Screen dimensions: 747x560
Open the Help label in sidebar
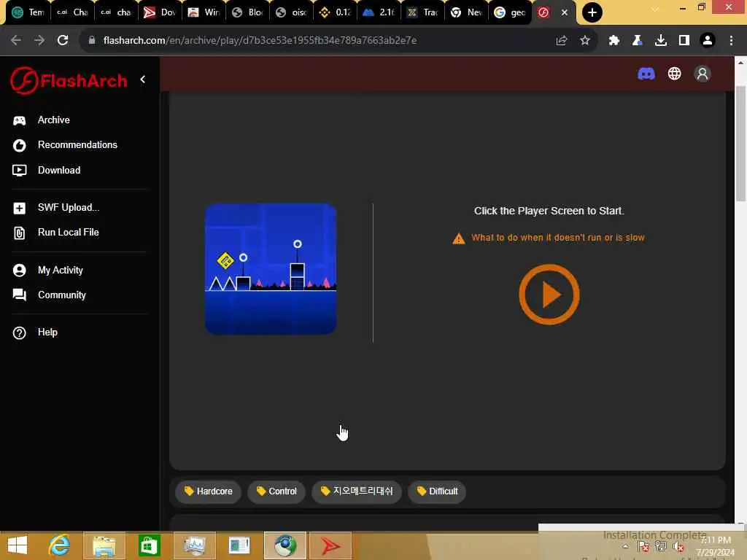[x=47, y=332]
